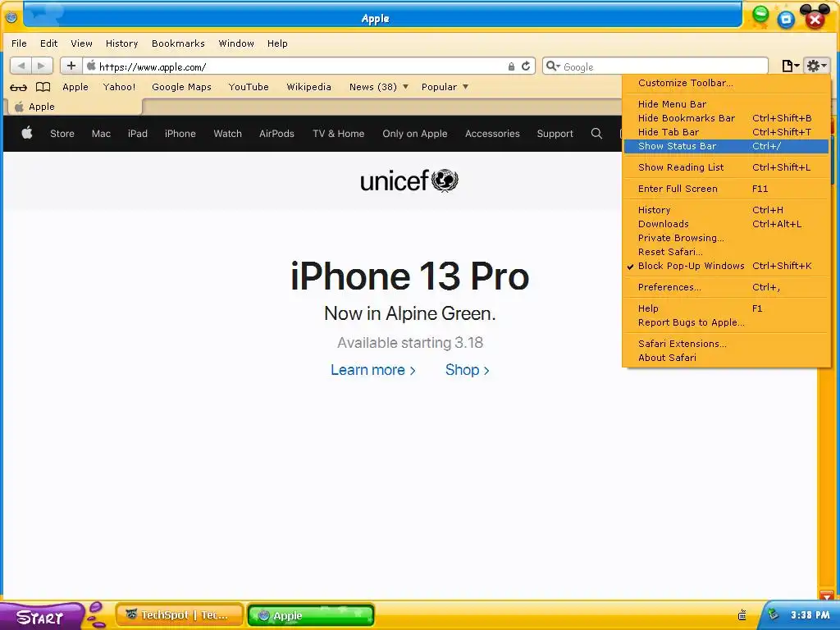Screen dimensions: 840x630
Task: Click the Apple logo on the site navigation
Action: tap(27, 133)
